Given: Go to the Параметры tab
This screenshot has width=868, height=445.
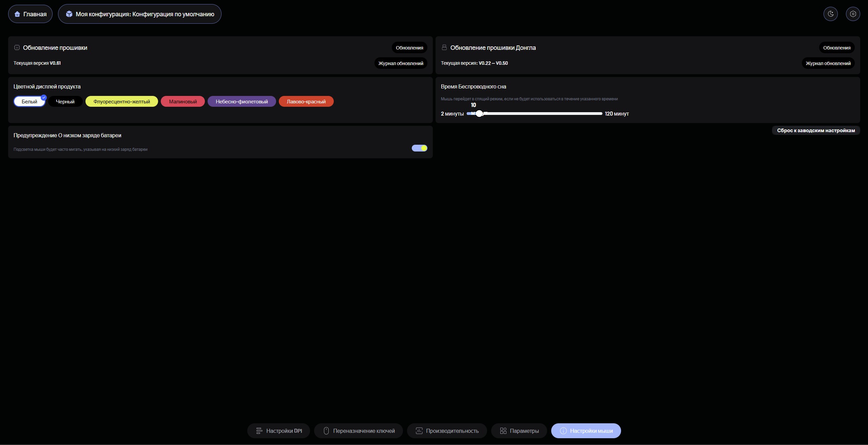Looking at the screenshot, I should [x=519, y=431].
